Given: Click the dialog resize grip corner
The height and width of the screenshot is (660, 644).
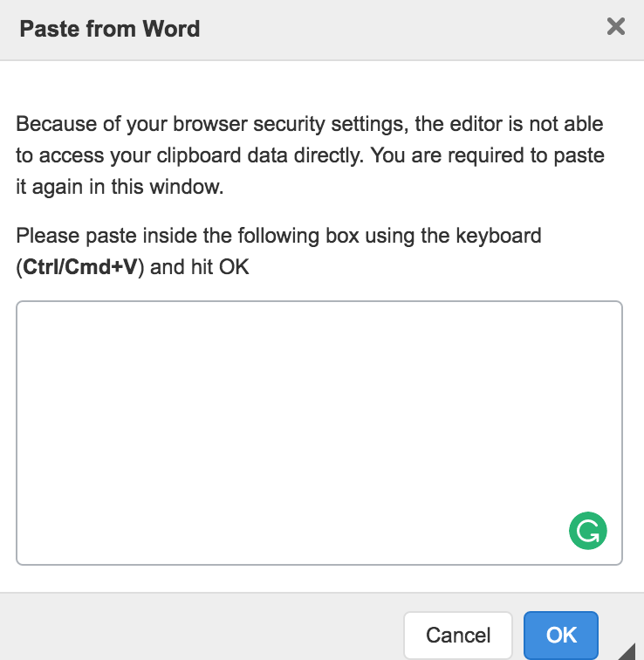Looking at the screenshot, I should pyautogui.click(x=633, y=650).
